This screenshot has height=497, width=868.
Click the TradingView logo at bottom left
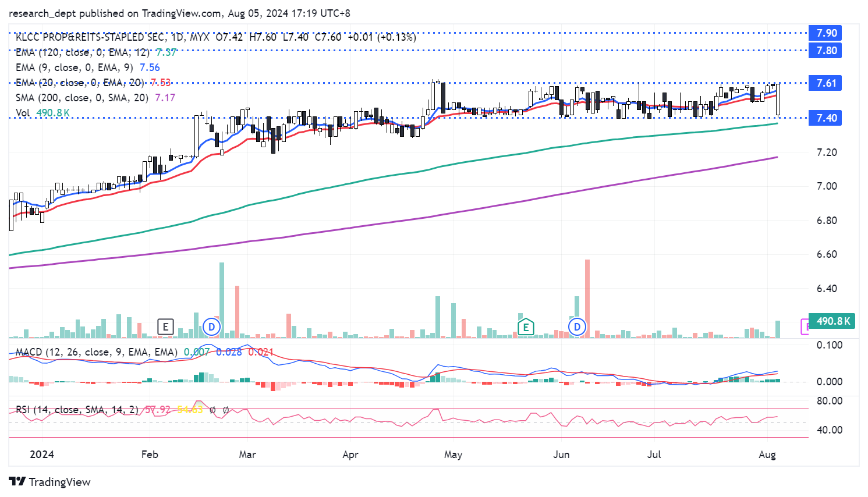point(50,482)
